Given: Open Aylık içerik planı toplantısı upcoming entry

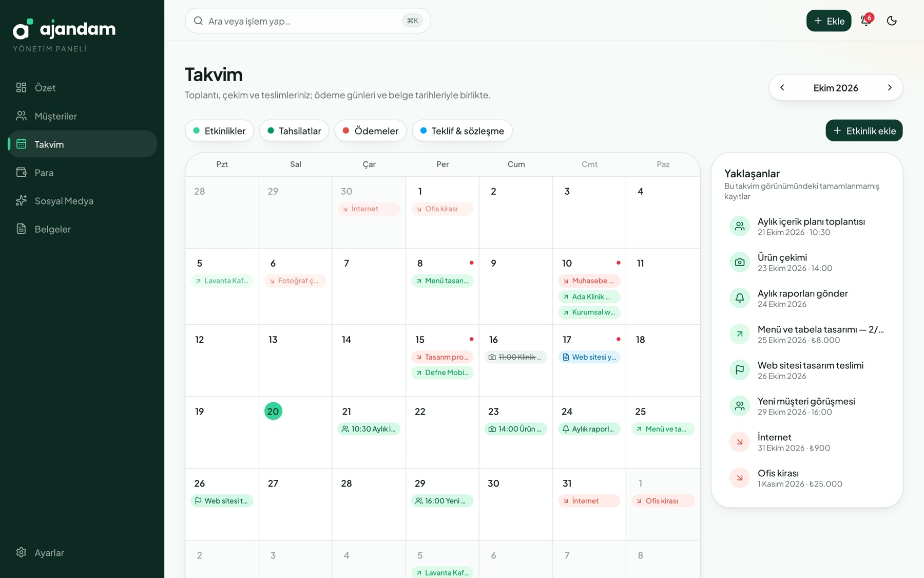Looking at the screenshot, I should [807, 226].
